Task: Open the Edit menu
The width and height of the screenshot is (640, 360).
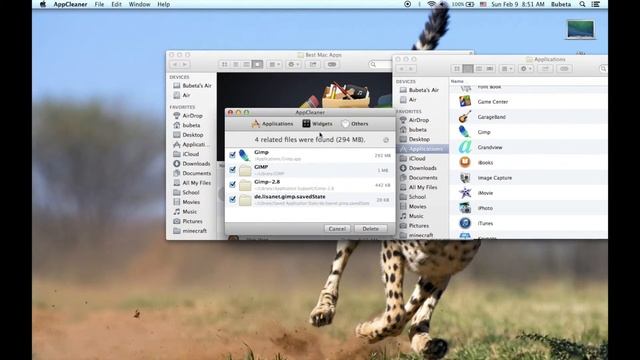Action: tap(116, 4)
